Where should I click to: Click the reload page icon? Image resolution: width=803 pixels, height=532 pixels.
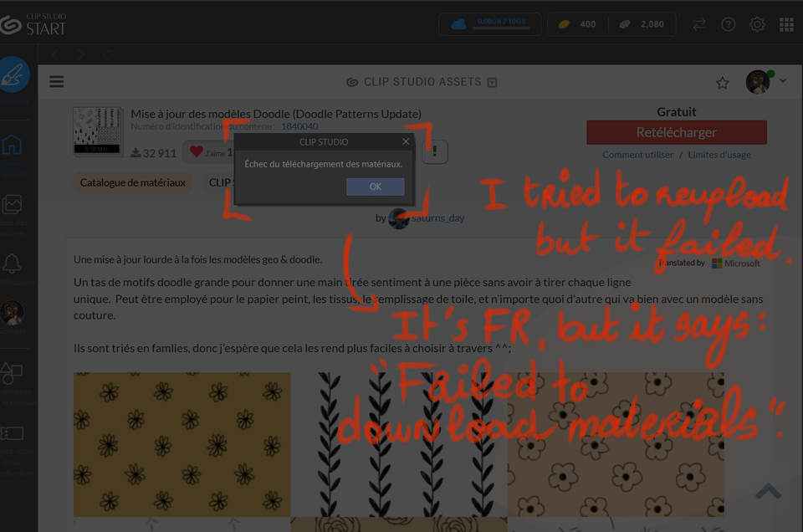(108, 54)
